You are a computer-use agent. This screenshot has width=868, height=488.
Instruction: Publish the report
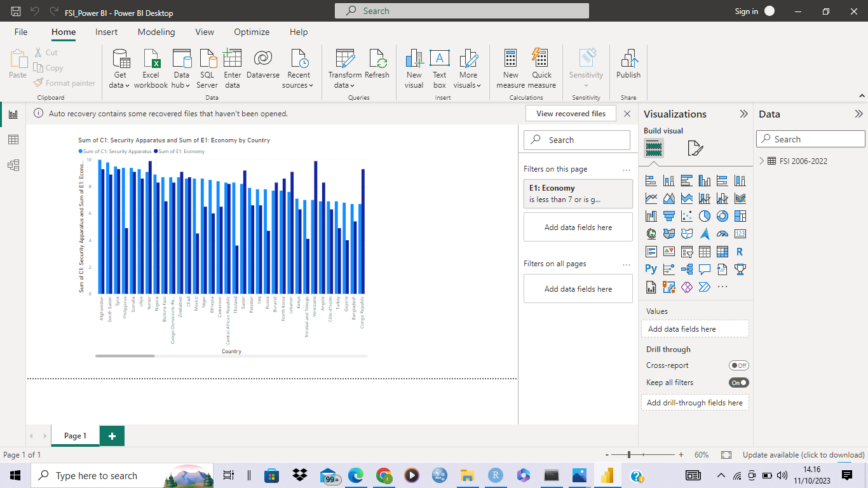point(628,65)
